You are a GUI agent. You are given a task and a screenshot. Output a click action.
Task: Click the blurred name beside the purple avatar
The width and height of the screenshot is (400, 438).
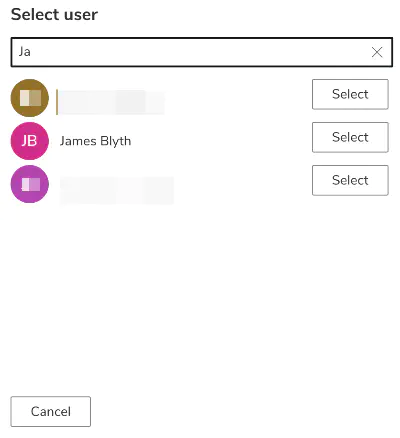pyautogui.click(x=117, y=191)
